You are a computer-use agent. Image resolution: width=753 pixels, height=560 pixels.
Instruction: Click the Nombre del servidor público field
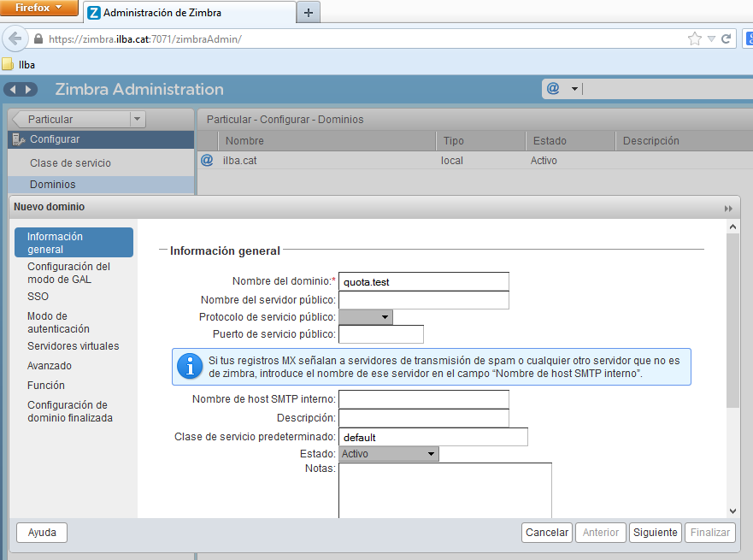pos(424,300)
